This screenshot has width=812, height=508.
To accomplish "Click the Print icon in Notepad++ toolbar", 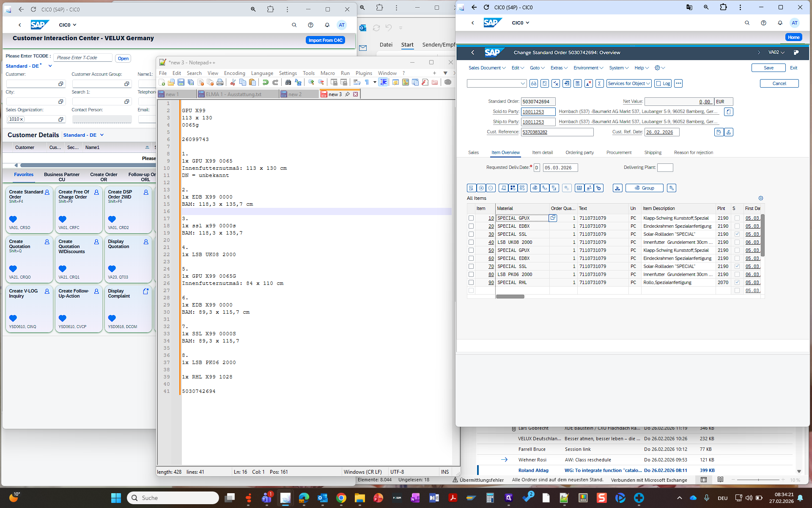I will [220, 82].
